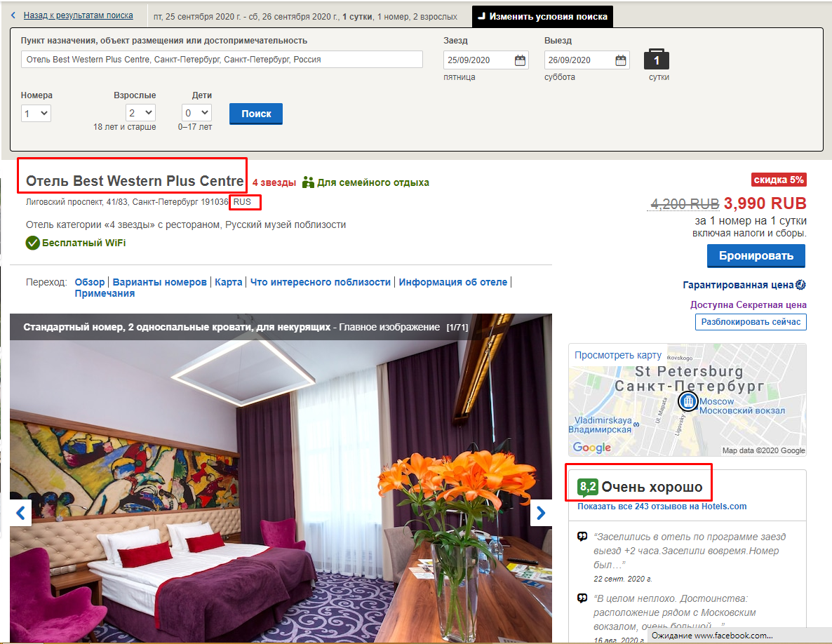Click the Для семейного отдыха label
832x644 pixels.
[x=373, y=182]
